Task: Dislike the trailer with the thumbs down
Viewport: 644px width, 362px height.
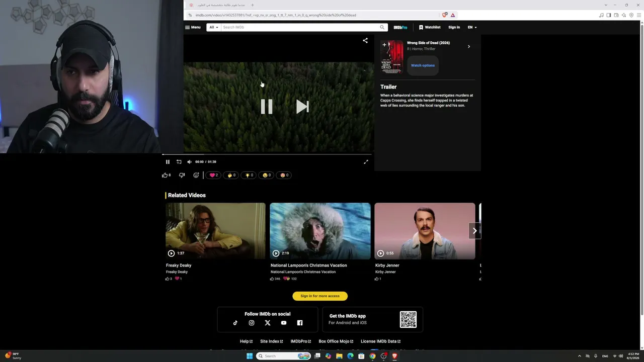Action: 182,175
